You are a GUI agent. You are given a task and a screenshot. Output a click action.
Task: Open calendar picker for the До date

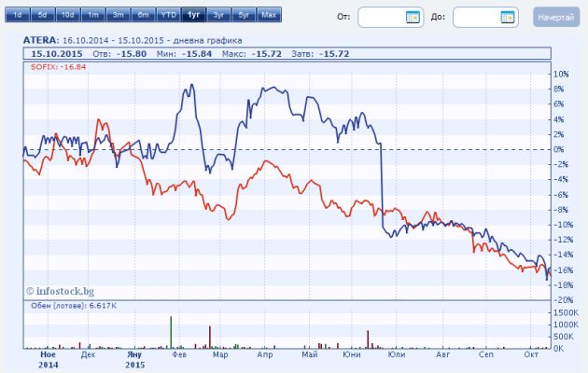click(508, 17)
